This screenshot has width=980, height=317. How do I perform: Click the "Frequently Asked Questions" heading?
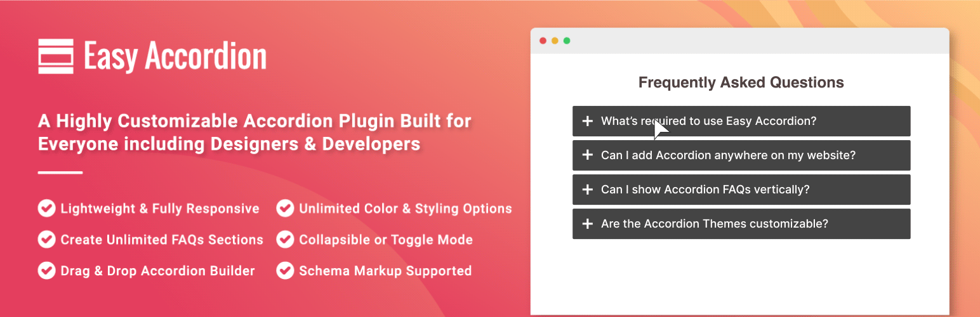point(741,82)
